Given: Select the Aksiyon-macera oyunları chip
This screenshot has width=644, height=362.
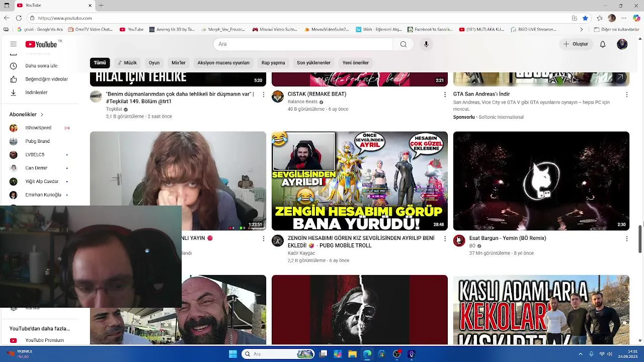Looking at the screenshot, I should [223, 63].
